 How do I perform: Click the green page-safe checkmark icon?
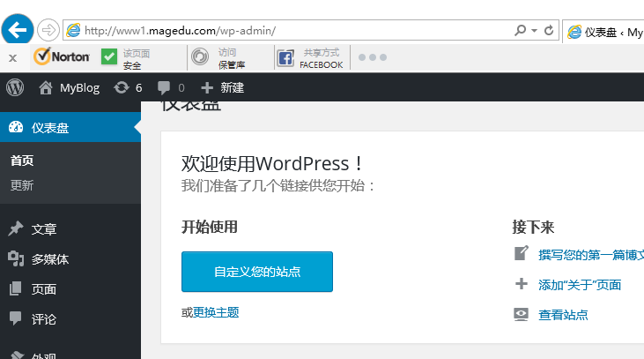pos(109,56)
